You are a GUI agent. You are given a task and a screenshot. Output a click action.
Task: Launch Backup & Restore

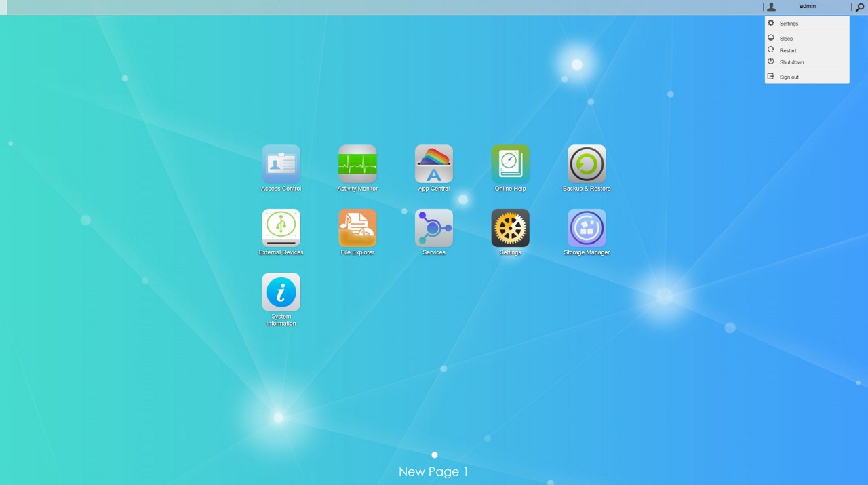click(x=587, y=164)
